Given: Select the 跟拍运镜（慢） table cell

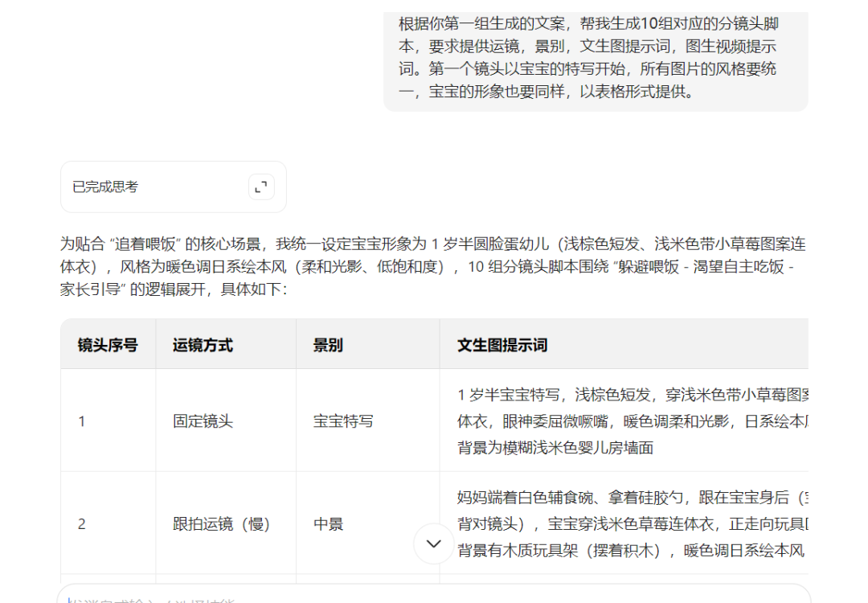Looking at the screenshot, I should (x=222, y=524).
